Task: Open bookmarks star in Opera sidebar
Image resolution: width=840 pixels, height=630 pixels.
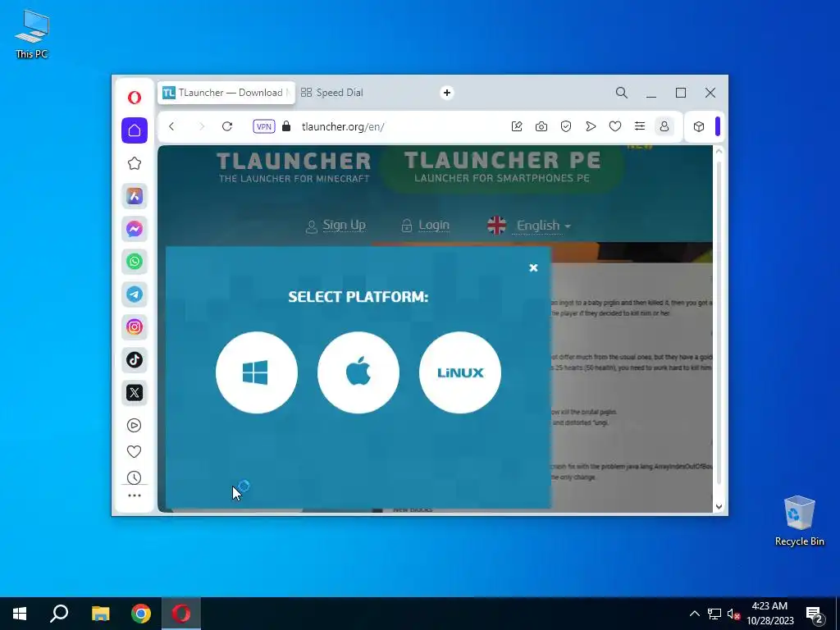Action: tap(135, 163)
